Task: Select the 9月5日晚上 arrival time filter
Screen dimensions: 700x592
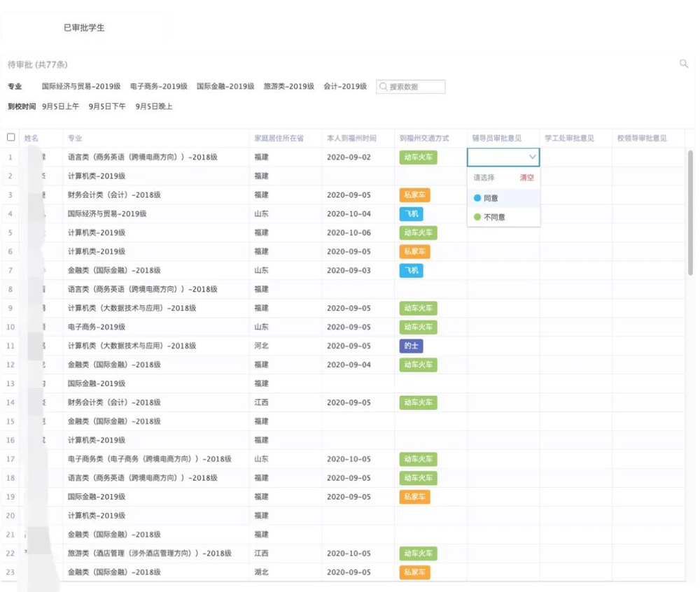Action: 154,106
